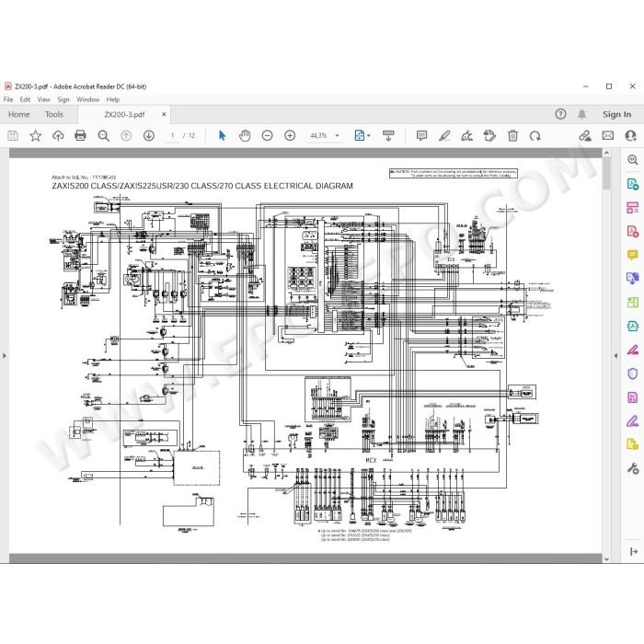
Task: Open the find text magnifier
Action: point(103,136)
